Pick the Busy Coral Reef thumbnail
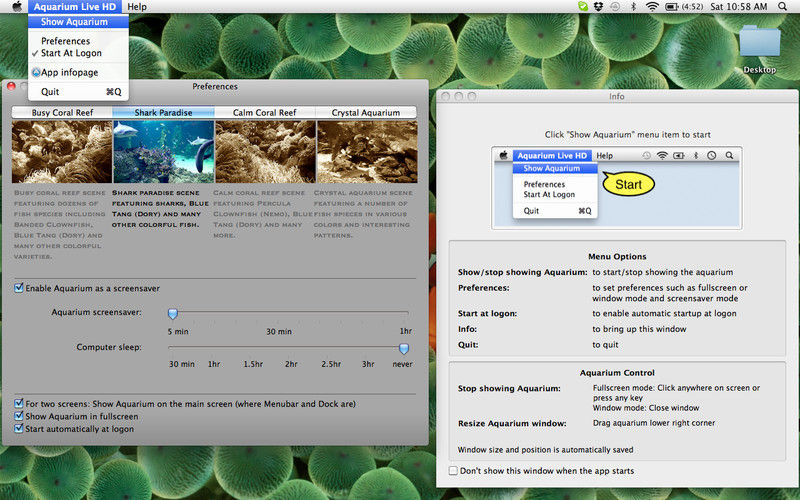The height and width of the screenshot is (500, 800). tap(62, 152)
